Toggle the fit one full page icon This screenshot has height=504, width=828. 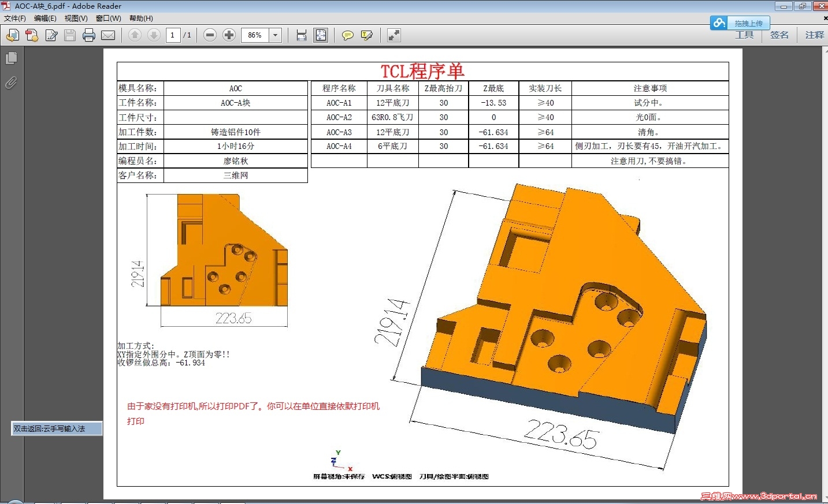[x=321, y=35]
